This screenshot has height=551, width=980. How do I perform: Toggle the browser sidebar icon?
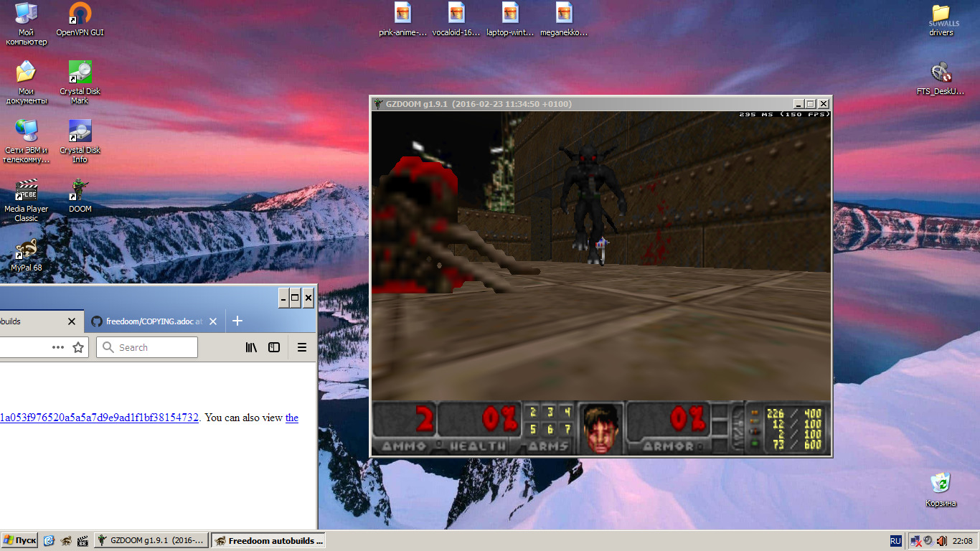(274, 347)
